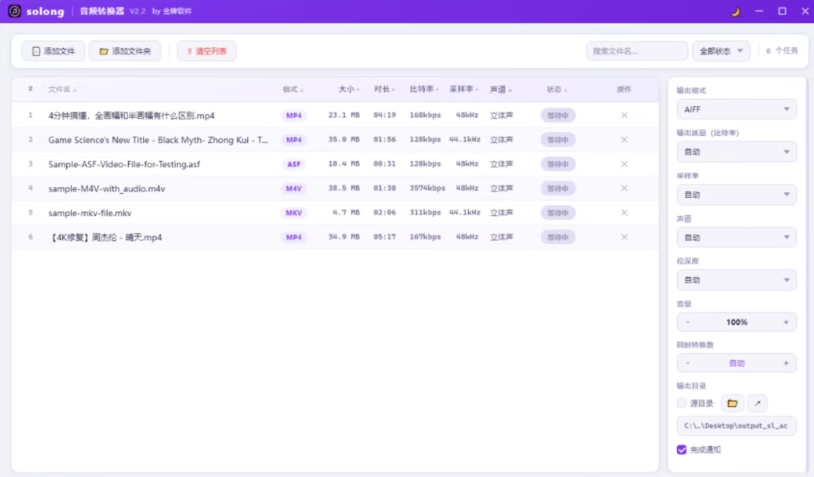
Task: Toggle dark mode with the moon icon
Action: [x=735, y=11]
